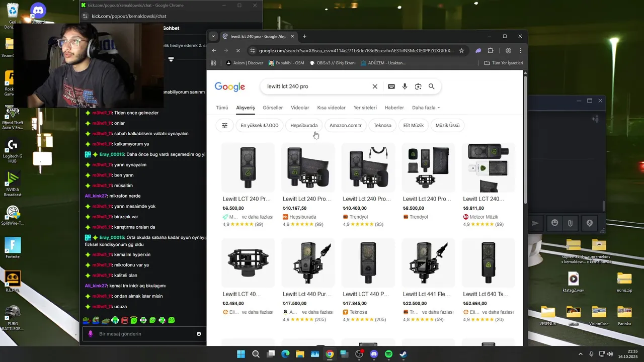Open Spotify from the taskbar

[388, 354]
